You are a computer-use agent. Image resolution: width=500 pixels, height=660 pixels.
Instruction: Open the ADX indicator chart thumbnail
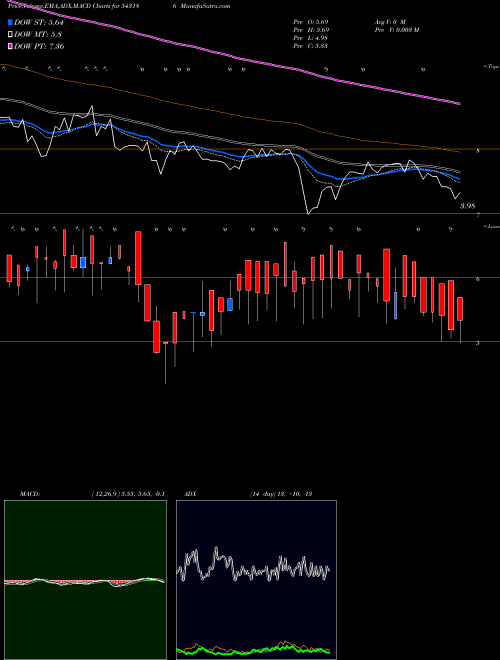(256, 580)
